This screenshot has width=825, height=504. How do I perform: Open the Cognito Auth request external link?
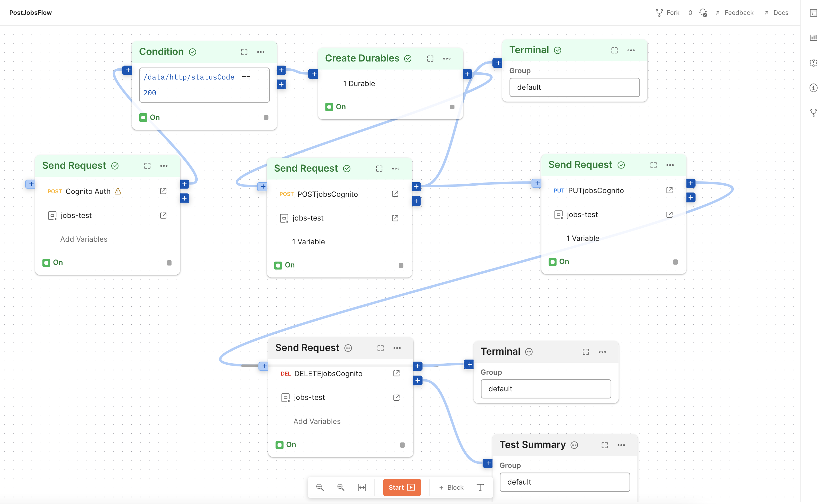pos(163,191)
